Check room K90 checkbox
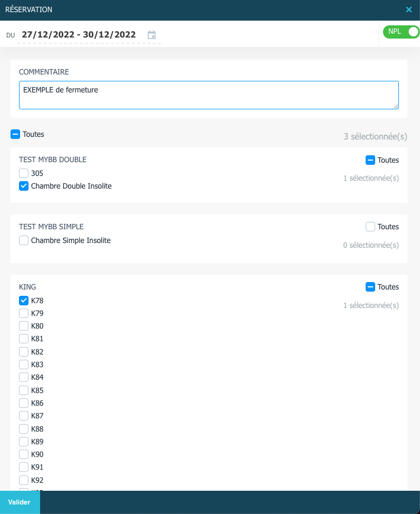420x514 pixels. click(24, 454)
